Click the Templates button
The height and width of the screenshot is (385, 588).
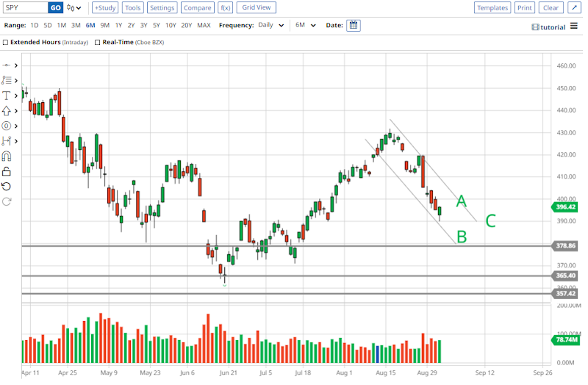click(x=492, y=8)
